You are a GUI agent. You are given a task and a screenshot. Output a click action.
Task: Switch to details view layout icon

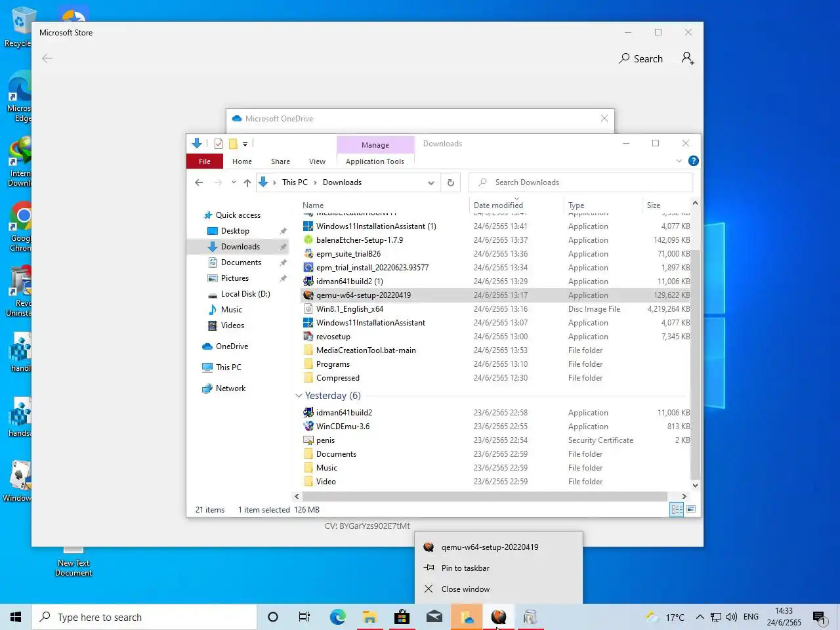(677, 510)
